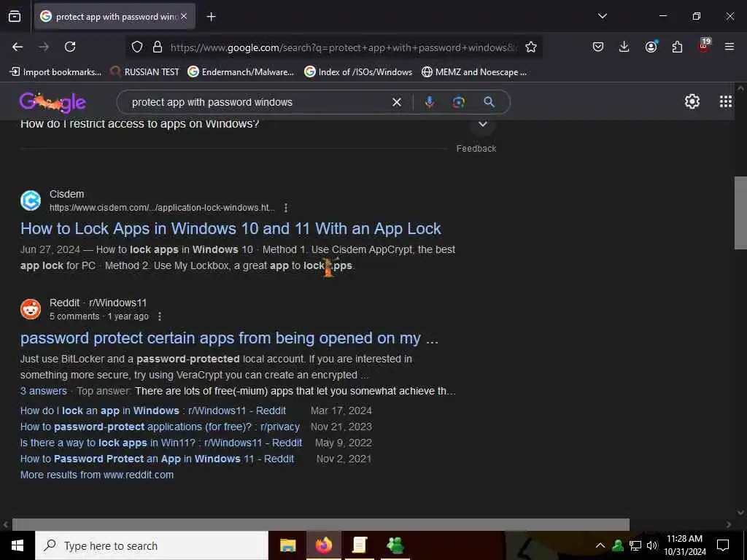Open Firefox View tab list icon
747x560 pixels.
point(15,17)
